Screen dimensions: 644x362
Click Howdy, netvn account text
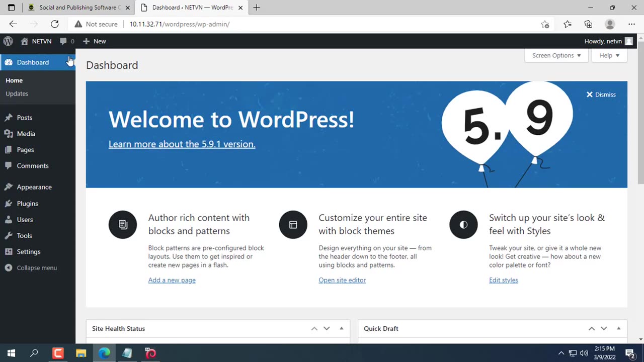click(603, 41)
